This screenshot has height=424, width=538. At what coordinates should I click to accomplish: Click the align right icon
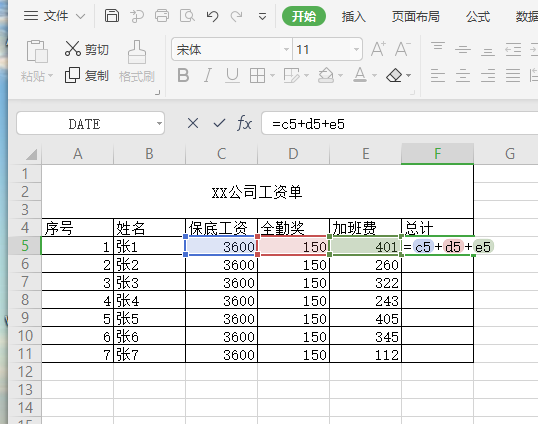pyautogui.click(x=488, y=75)
